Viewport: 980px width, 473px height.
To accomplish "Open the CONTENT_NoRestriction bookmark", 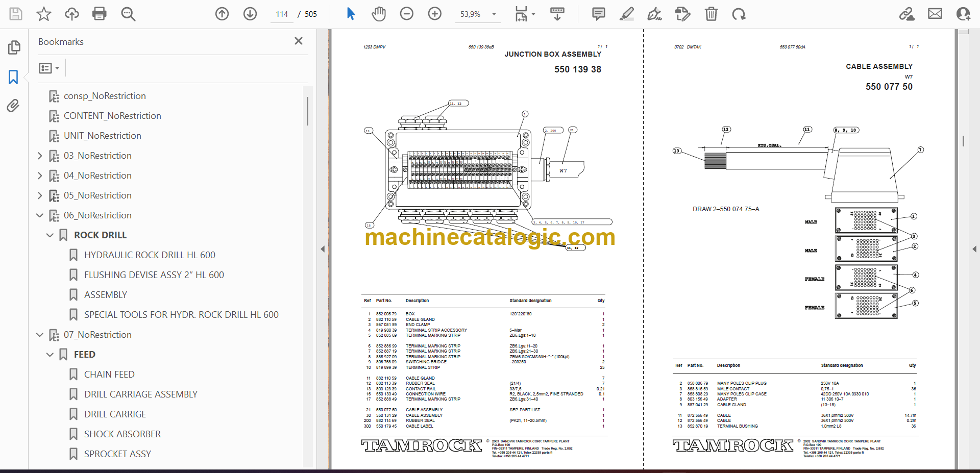I will [x=112, y=116].
